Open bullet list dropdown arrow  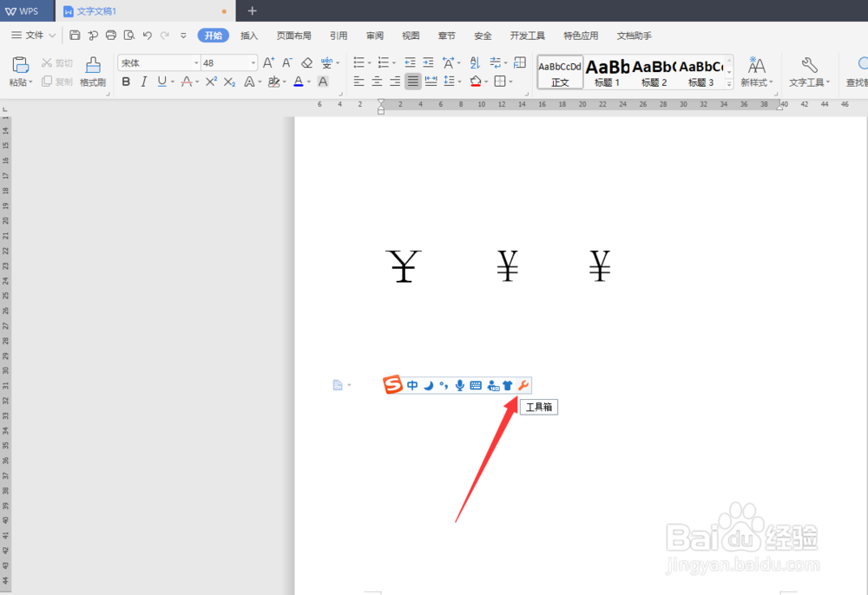click(x=369, y=63)
